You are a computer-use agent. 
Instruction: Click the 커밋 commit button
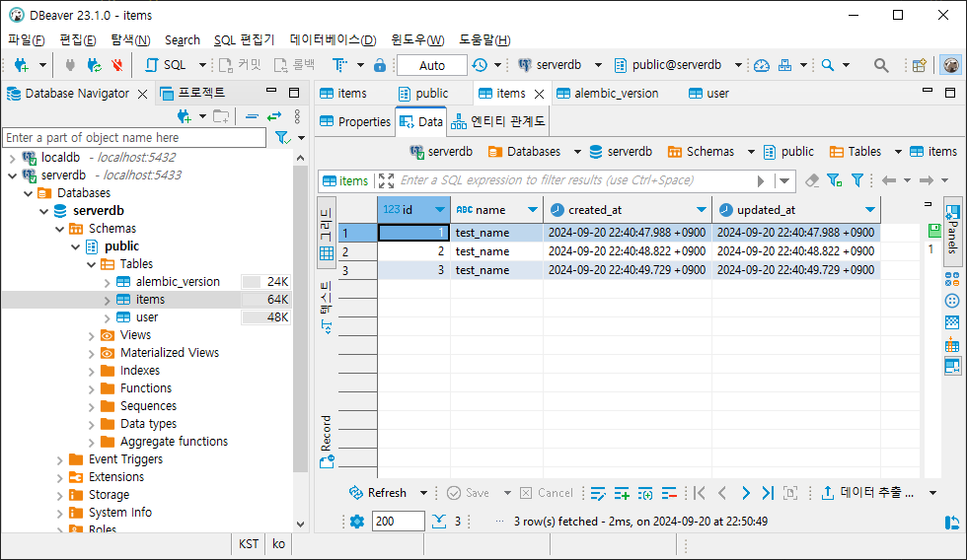[x=240, y=65]
